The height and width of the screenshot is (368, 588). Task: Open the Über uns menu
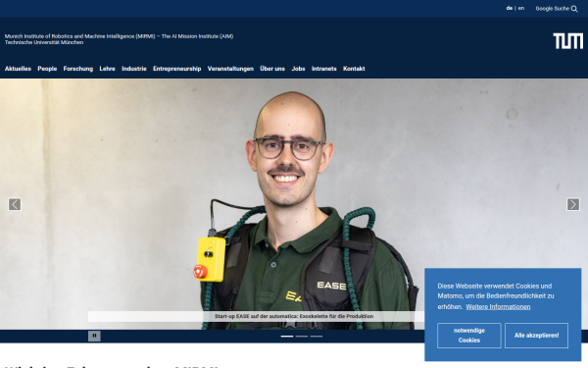point(272,69)
